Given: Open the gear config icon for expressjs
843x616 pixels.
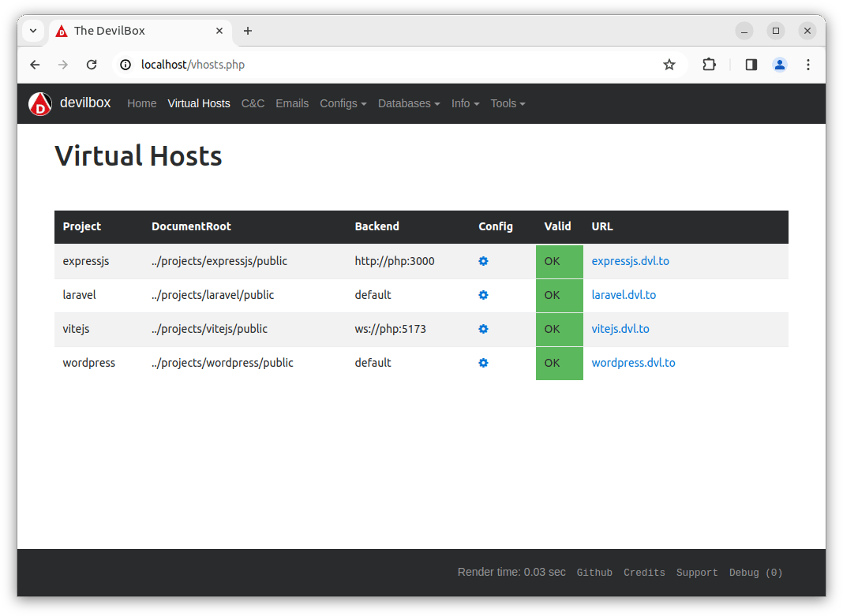Looking at the screenshot, I should click(483, 261).
